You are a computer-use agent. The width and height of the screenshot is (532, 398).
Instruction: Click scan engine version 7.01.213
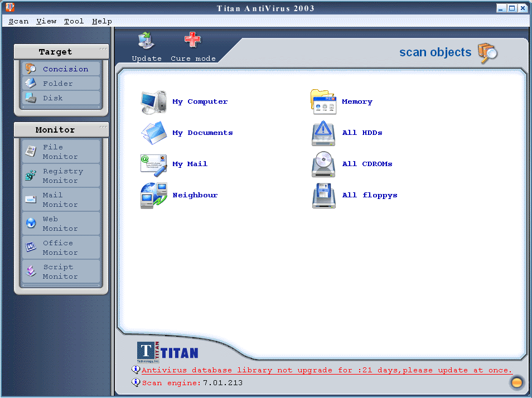click(x=223, y=383)
